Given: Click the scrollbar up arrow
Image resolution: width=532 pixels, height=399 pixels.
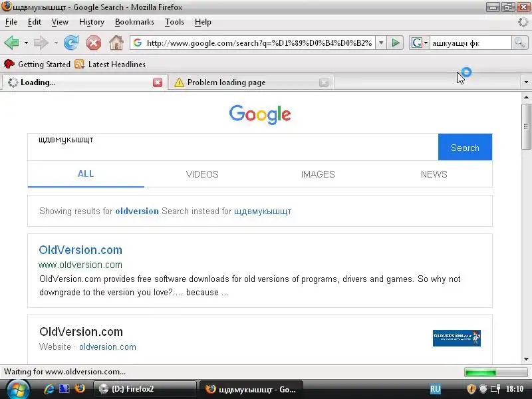Looking at the screenshot, I should (x=526, y=97).
